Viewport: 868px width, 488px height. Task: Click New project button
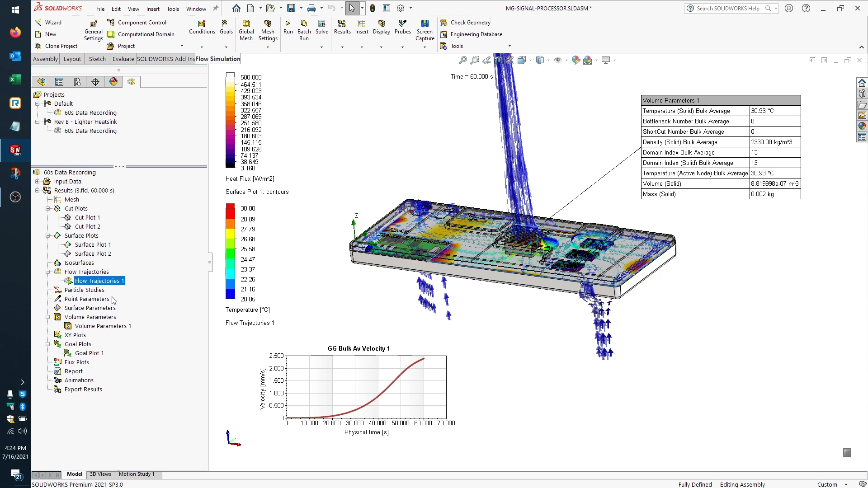click(x=46, y=34)
